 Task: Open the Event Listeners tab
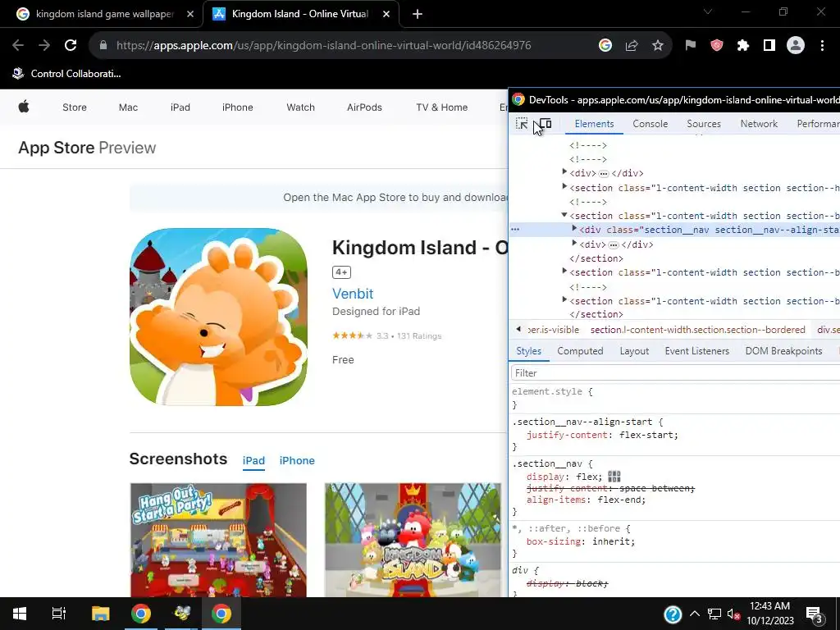(697, 351)
